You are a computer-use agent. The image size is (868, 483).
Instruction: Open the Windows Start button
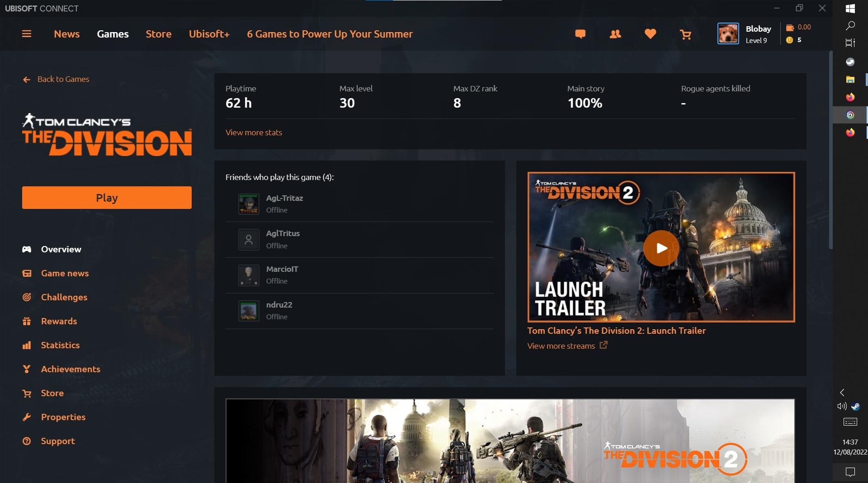850,8
